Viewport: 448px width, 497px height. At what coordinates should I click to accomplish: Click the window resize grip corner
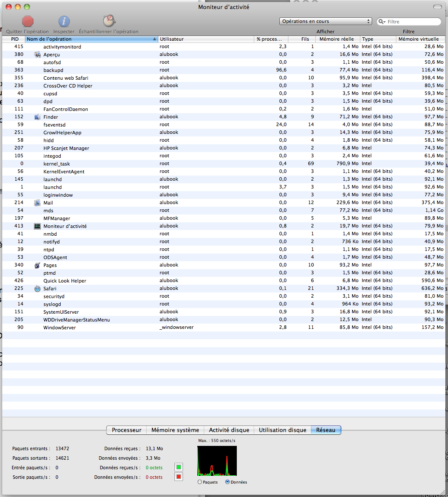[442, 491]
